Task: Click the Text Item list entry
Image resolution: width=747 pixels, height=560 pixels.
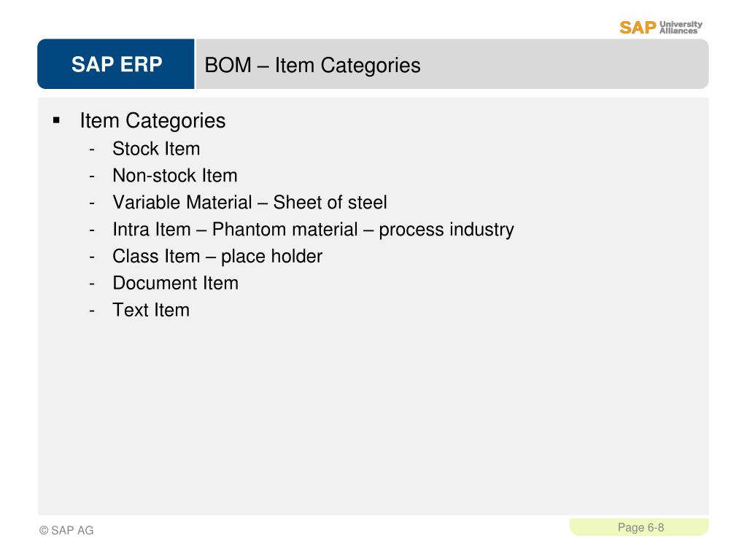Action: click(x=151, y=310)
